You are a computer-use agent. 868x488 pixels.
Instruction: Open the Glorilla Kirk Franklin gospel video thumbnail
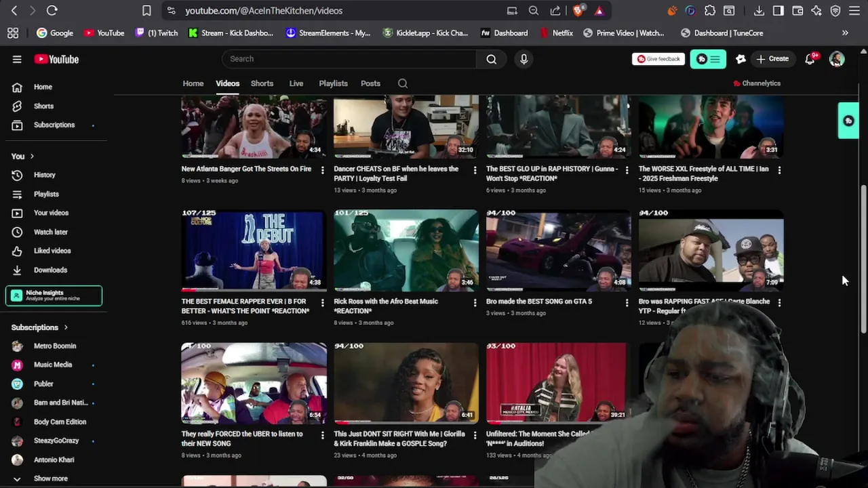click(406, 382)
